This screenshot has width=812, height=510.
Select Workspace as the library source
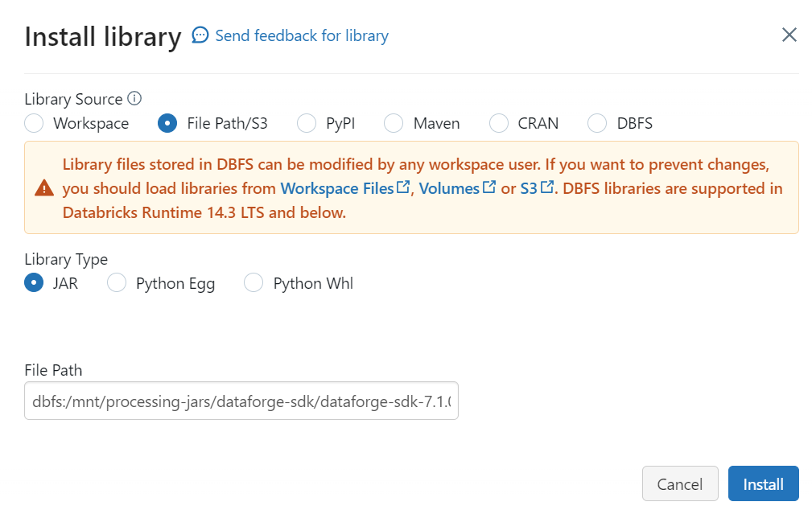coord(33,123)
